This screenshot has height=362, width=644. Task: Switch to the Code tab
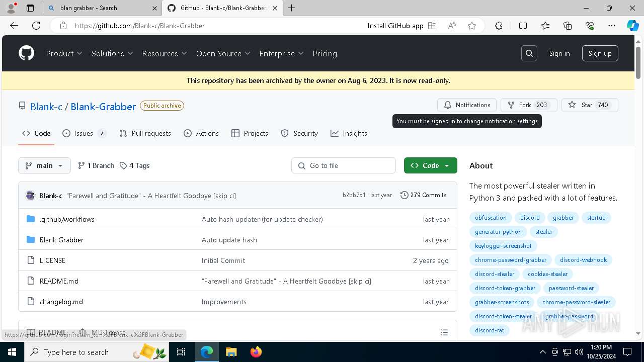[36, 133]
